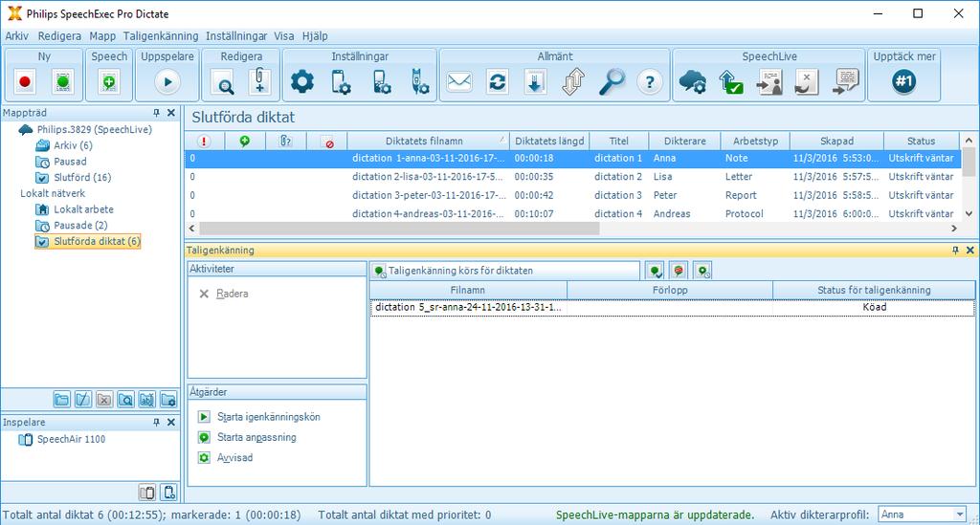Click the refresh sync icon in Allmänt
Screen dimensions: 980x525
point(498,82)
